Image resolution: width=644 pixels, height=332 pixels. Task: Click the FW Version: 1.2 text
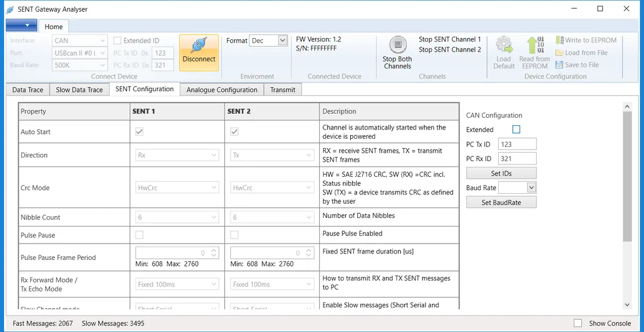318,39
